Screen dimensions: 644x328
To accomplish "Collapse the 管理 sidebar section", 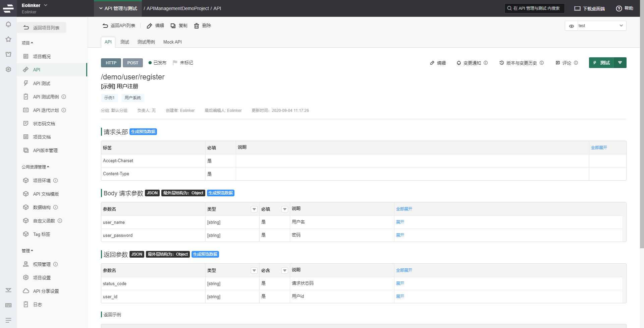I will 28,251.
